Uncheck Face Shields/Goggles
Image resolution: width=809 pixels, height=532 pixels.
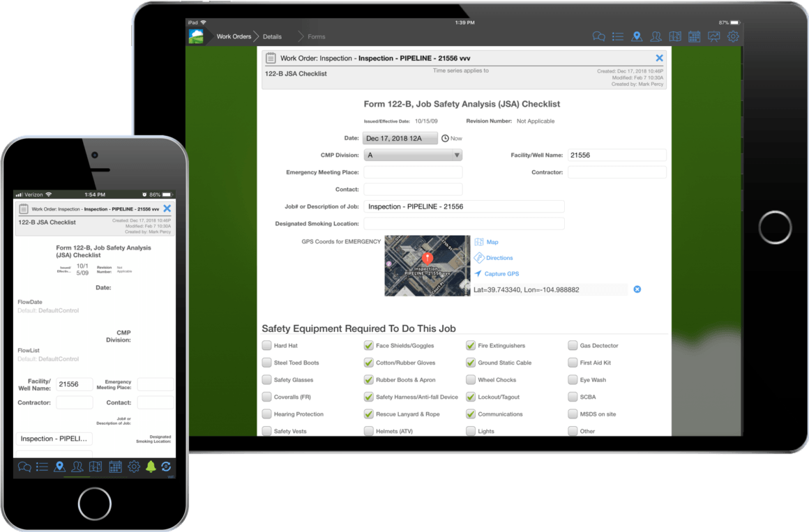coord(368,345)
